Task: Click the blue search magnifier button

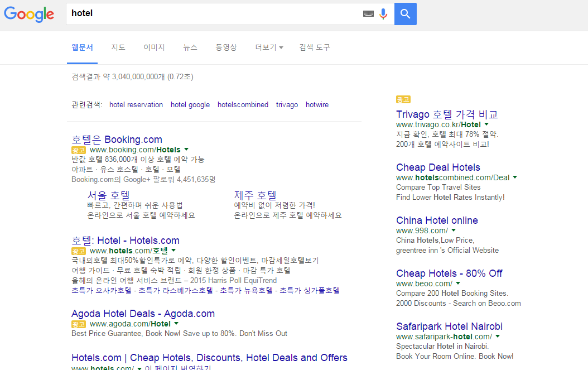Action: click(406, 14)
